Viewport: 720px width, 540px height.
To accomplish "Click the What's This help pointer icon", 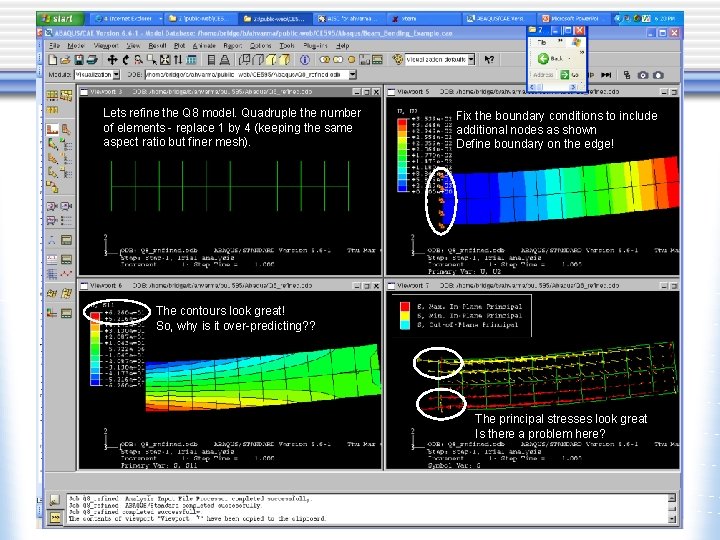I will click(489, 59).
